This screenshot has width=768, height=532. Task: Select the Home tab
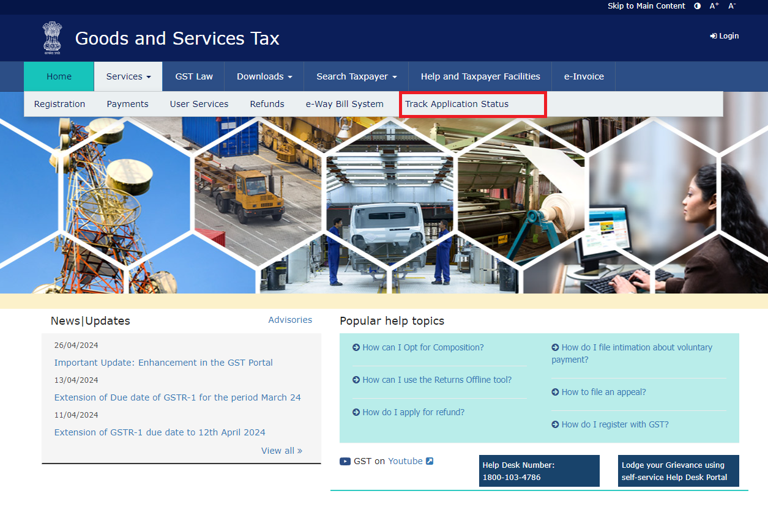tap(59, 76)
